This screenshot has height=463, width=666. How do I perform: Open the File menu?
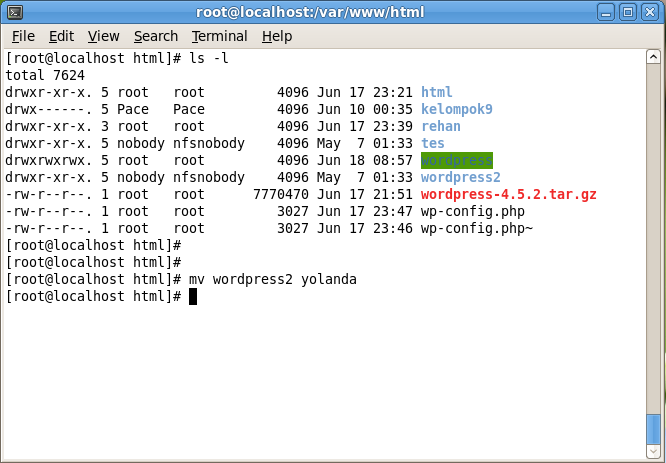point(23,37)
